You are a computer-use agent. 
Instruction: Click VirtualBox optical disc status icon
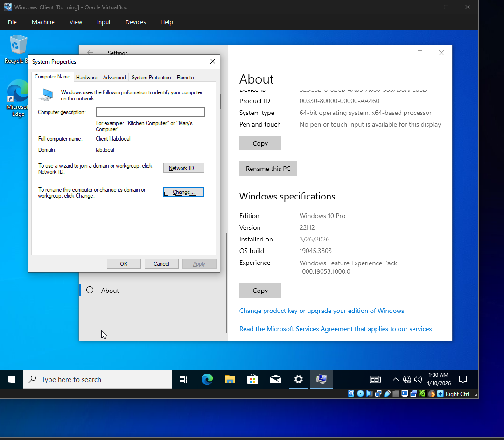[360, 394]
